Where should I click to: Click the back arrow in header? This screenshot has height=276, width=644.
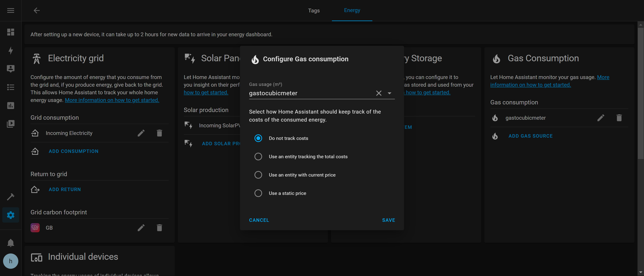(37, 10)
